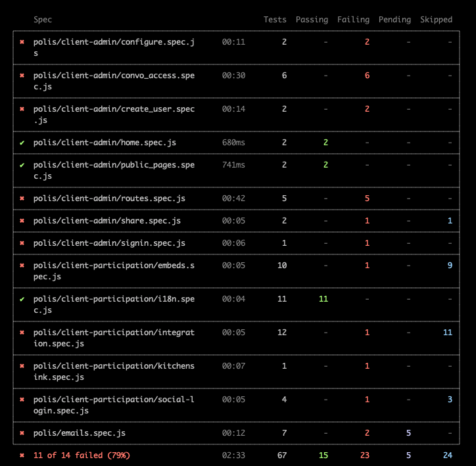Click the skipped count 3 for social-login.spec.js
The height and width of the screenshot is (466, 476).
450,400
